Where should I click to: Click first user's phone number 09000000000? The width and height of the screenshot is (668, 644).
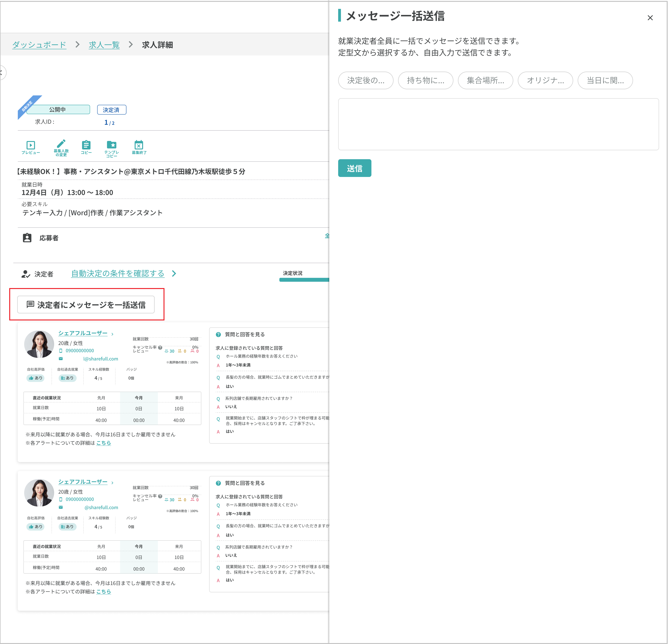80,351
